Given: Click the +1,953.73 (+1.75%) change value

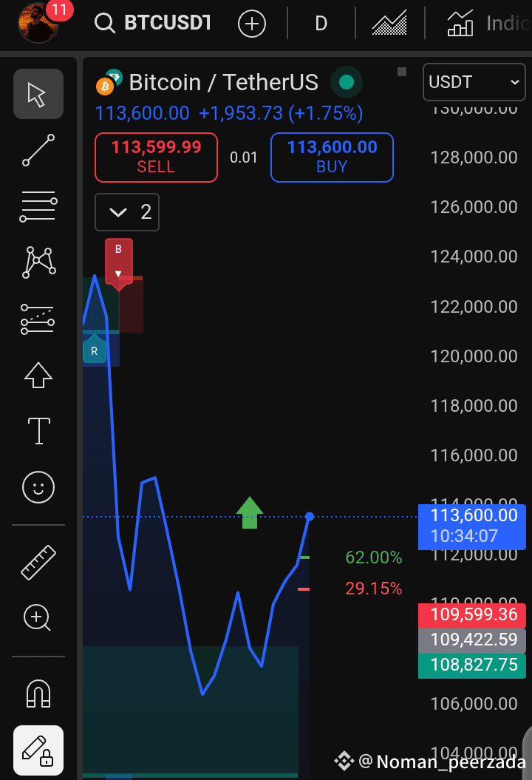Looking at the screenshot, I should point(281,113).
